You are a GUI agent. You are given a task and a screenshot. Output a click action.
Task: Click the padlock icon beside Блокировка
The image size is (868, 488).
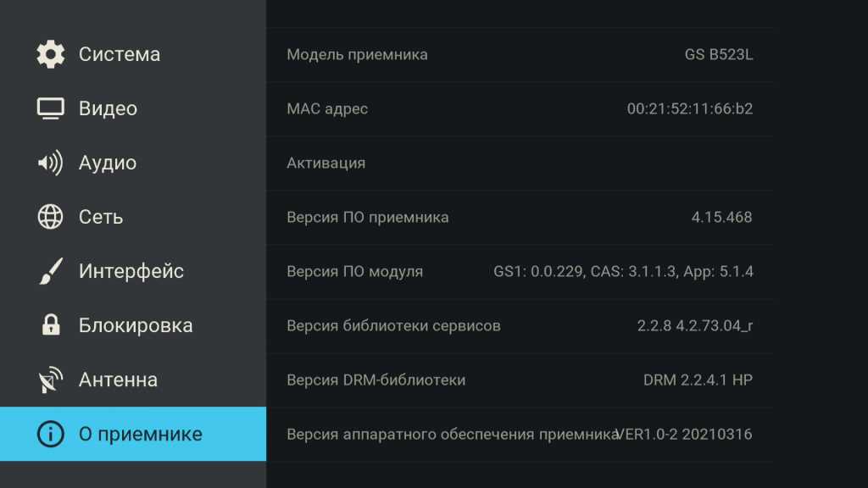tap(51, 325)
